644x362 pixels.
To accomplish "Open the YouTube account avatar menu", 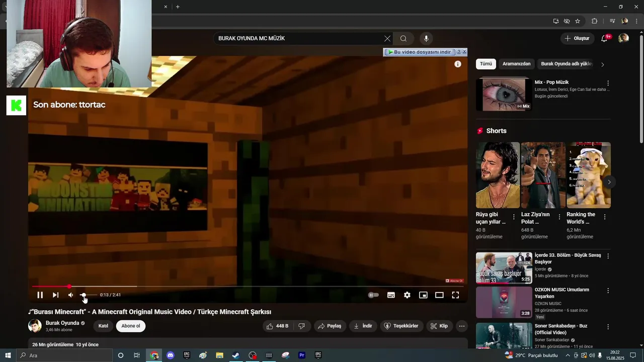I will coord(623,38).
